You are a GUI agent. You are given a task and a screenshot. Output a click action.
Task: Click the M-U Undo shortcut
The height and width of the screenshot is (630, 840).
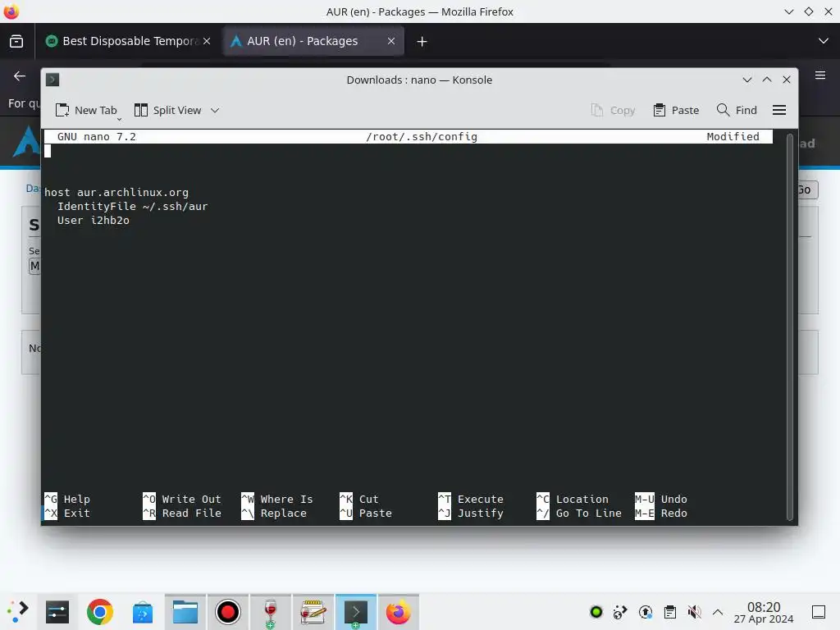(661, 500)
